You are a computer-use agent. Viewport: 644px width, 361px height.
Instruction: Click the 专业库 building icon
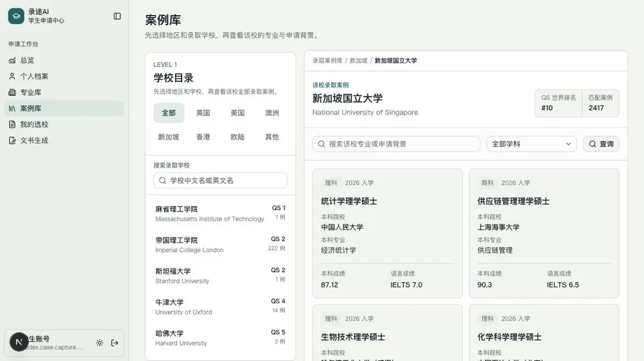(12, 93)
